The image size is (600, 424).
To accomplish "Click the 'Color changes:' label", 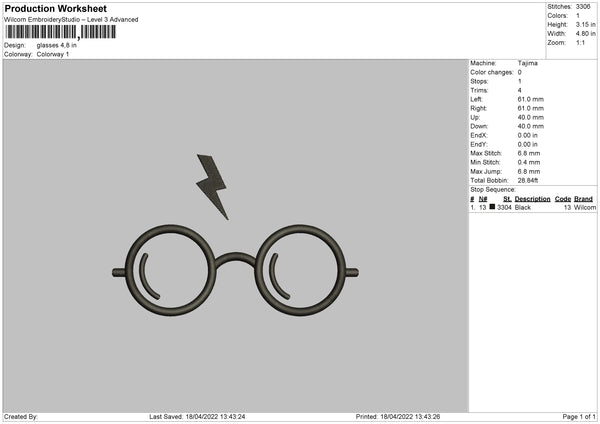I will (492, 72).
